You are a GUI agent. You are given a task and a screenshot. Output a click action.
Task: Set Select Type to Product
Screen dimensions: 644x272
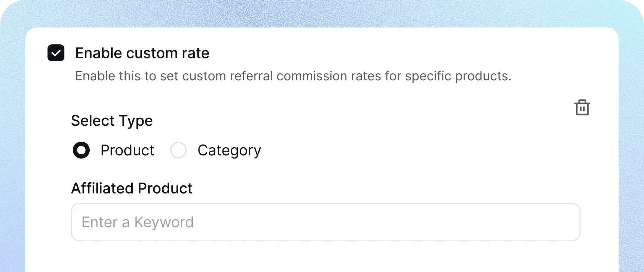pyautogui.click(x=81, y=150)
